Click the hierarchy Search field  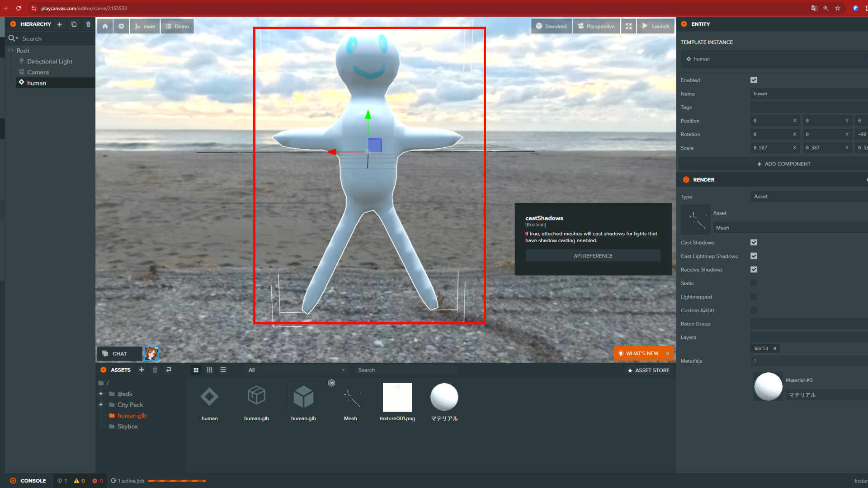pos(57,39)
